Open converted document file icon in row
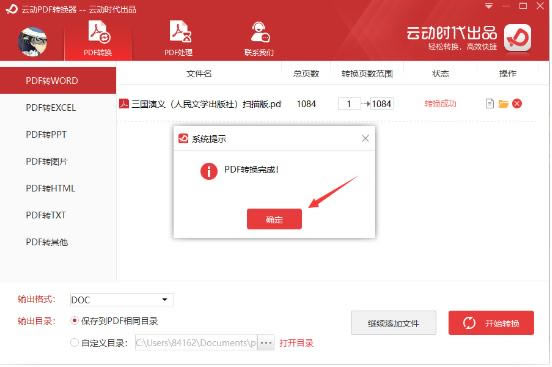552x367 pixels. pos(490,104)
